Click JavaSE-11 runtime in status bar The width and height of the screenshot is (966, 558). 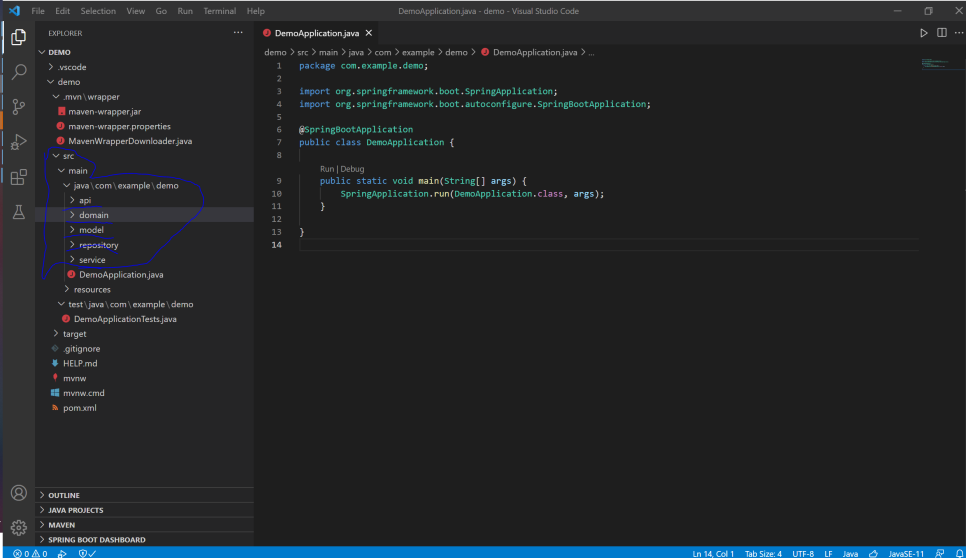click(x=906, y=553)
